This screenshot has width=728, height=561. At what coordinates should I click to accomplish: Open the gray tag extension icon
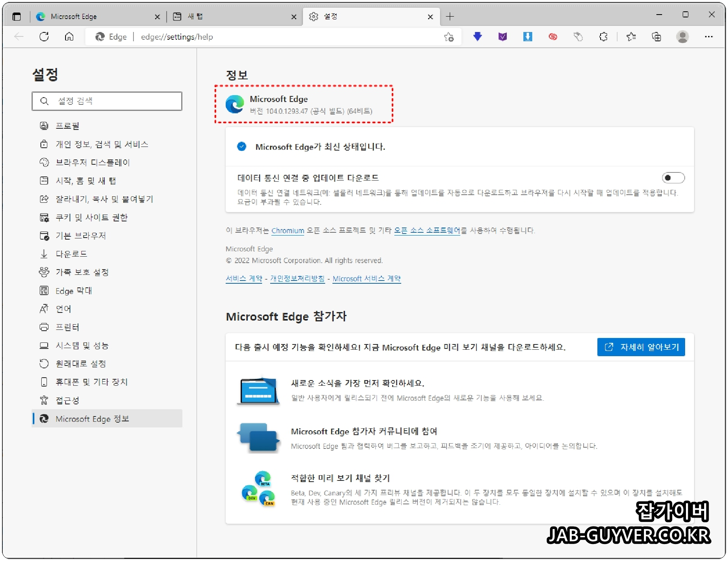tap(578, 37)
